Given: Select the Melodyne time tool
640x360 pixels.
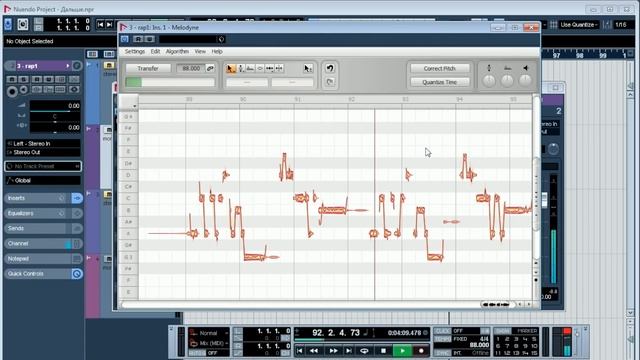Looking at the screenshot, I should pyautogui.click(x=269, y=69).
